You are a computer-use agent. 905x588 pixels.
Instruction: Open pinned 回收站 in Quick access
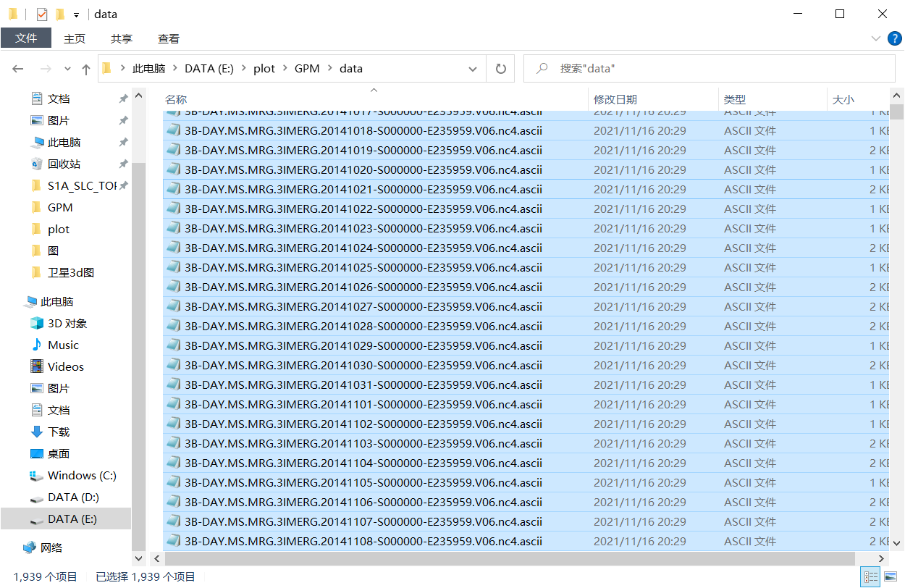pyautogui.click(x=64, y=164)
